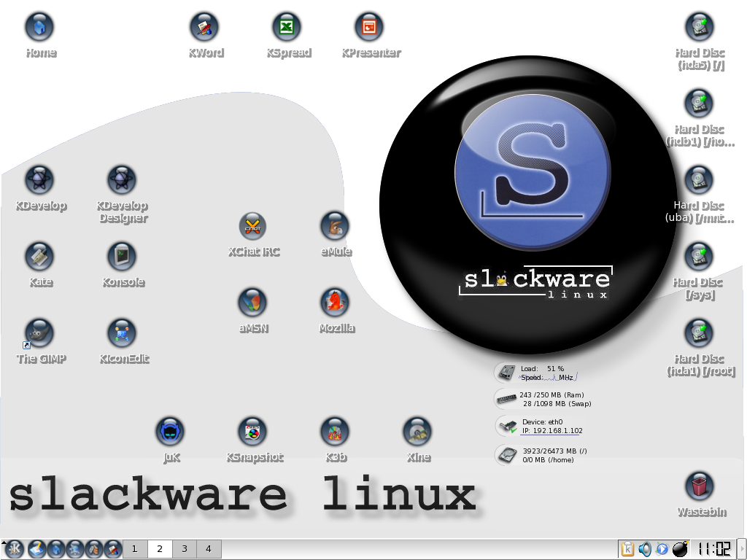
Task: Open the Kate editor icon
Action: point(39,256)
